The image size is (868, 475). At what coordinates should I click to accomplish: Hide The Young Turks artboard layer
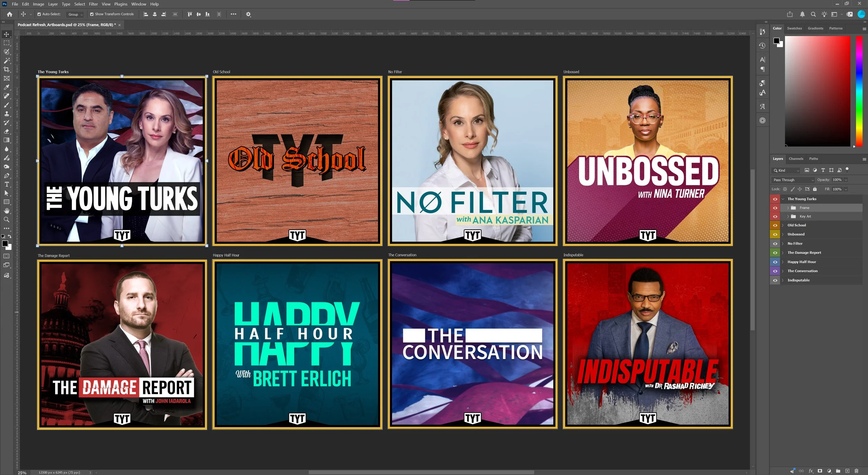(775, 199)
